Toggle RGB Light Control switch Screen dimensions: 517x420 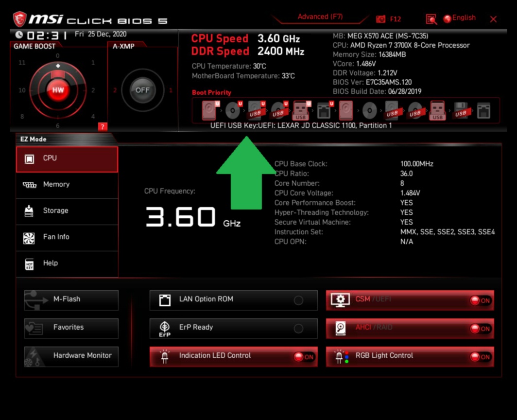480,357
